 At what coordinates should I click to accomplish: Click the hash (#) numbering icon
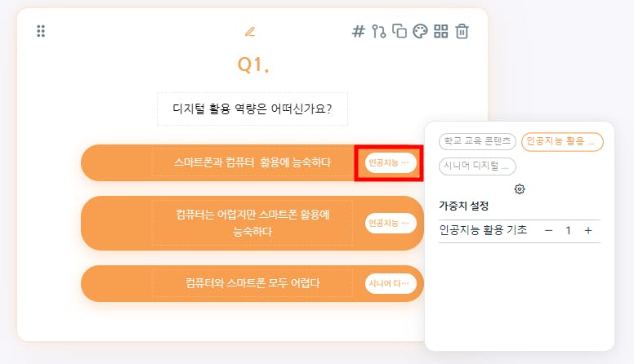(358, 32)
